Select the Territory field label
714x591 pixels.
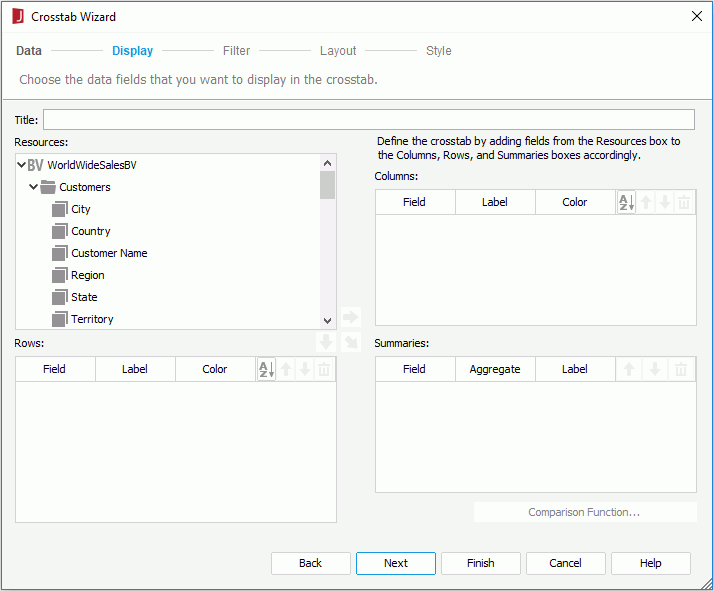click(92, 319)
